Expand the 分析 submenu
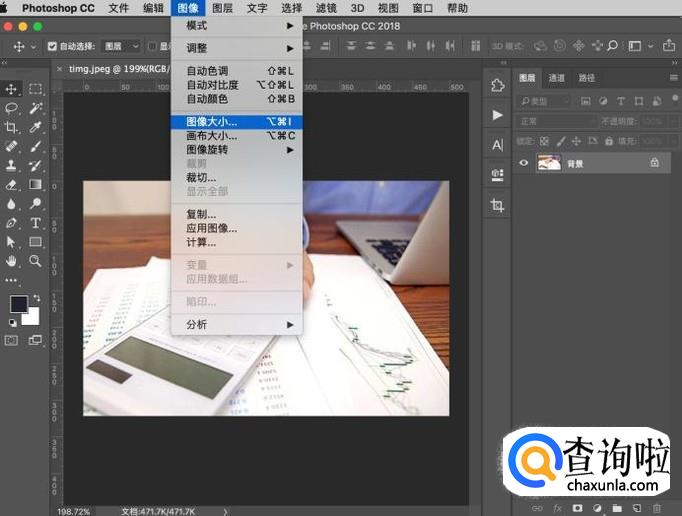Viewport: 682px width, 516px height. [x=237, y=325]
